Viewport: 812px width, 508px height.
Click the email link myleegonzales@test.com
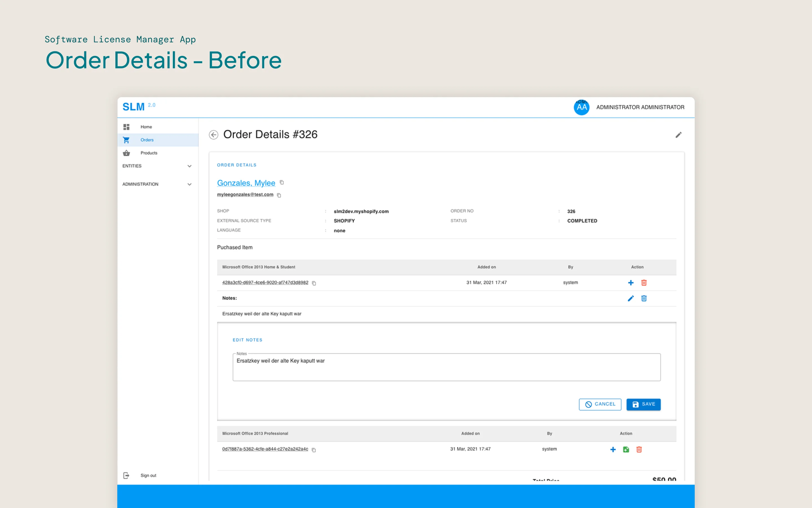point(245,194)
